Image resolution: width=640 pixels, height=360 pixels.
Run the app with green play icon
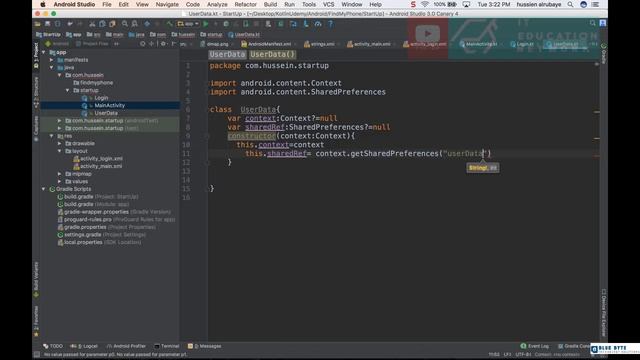(206, 24)
